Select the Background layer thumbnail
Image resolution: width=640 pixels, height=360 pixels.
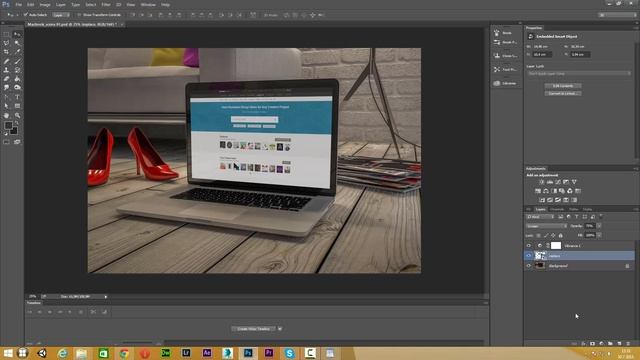pyautogui.click(x=540, y=266)
